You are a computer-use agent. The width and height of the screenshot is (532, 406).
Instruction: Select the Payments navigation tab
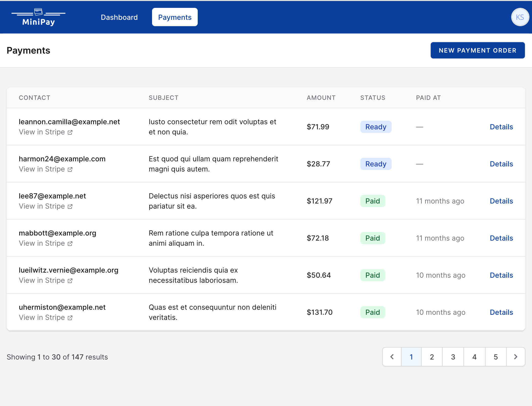175,17
